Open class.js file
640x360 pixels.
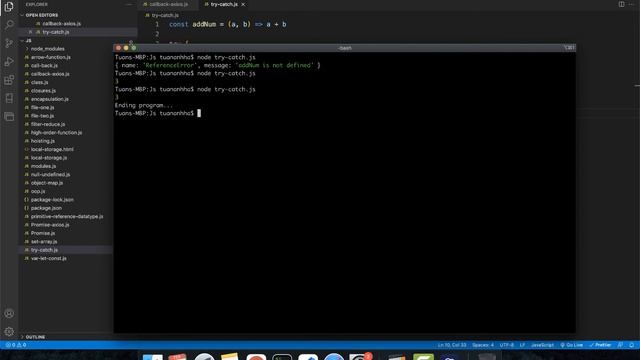pos(39,82)
